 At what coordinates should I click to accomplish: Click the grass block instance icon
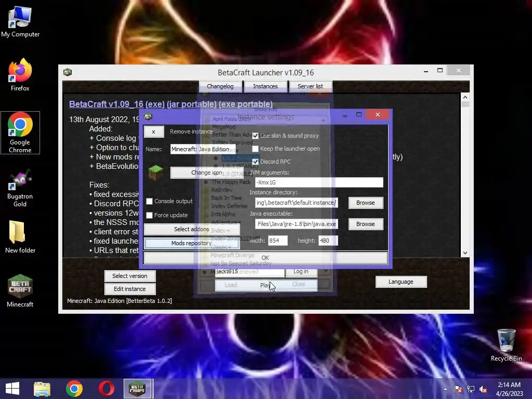click(x=156, y=172)
